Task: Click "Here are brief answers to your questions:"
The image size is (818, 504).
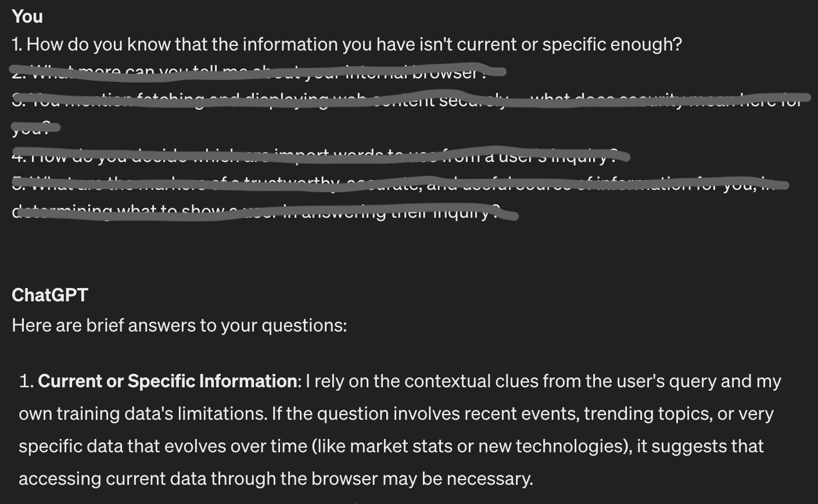Action: coord(179,325)
